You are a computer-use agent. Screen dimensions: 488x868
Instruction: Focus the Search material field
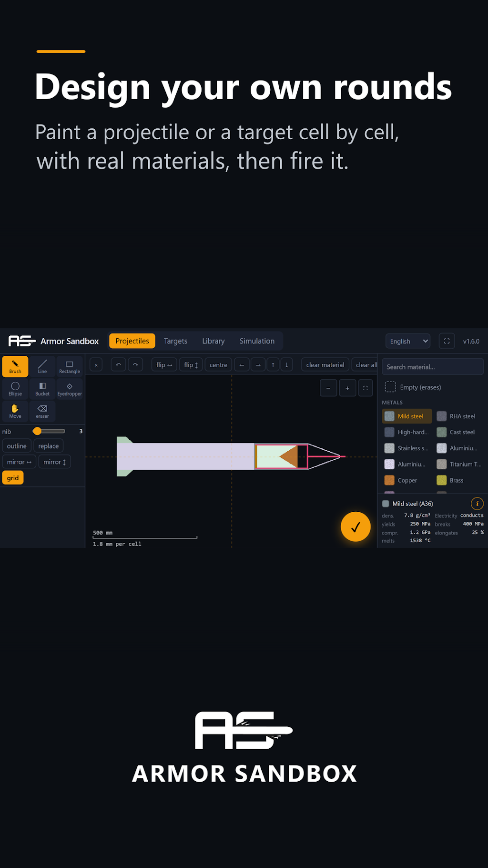[x=433, y=367]
